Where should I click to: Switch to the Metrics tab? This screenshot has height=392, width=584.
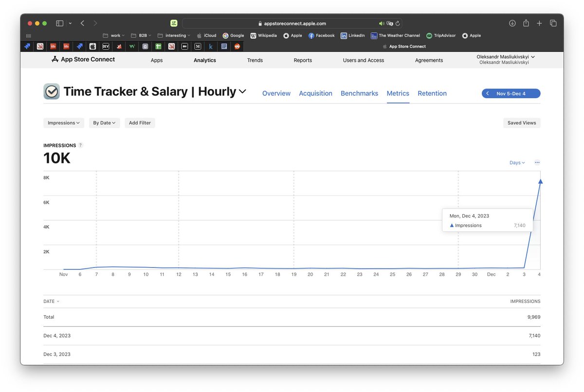pos(398,93)
